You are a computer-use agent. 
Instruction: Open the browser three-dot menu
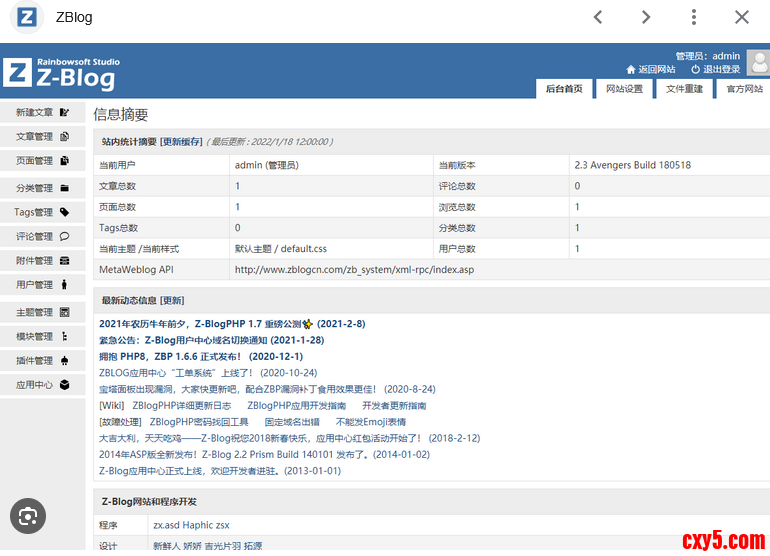[694, 17]
